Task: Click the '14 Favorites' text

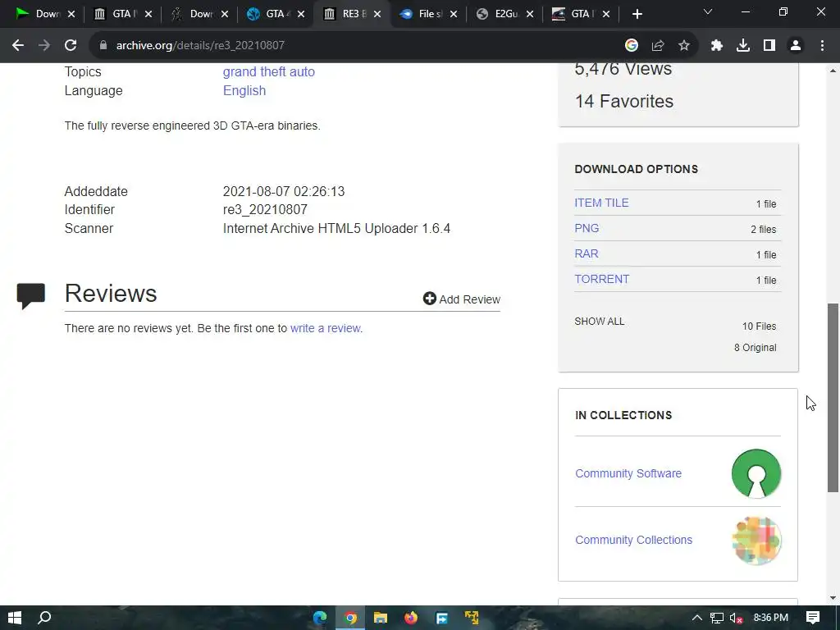Action: (x=624, y=101)
